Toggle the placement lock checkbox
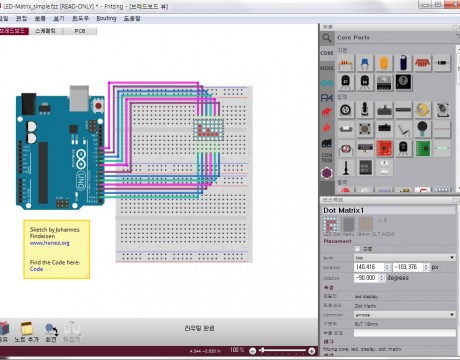The height and width of the screenshot is (360, 460). pos(358,249)
